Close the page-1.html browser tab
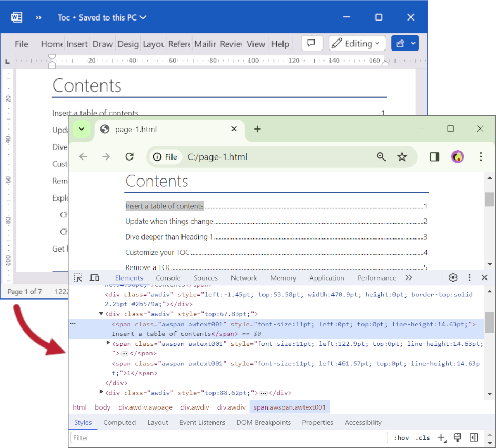This screenshot has width=496, height=448. 234,129
